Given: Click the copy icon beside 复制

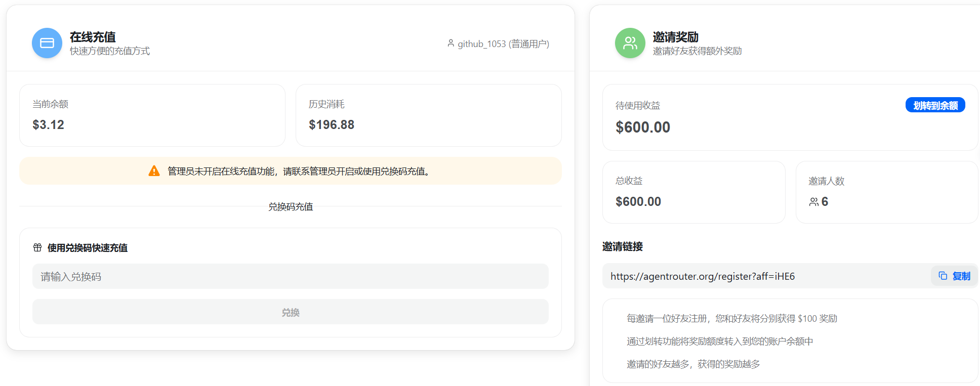Looking at the screenshot, I should pos(943,276).
